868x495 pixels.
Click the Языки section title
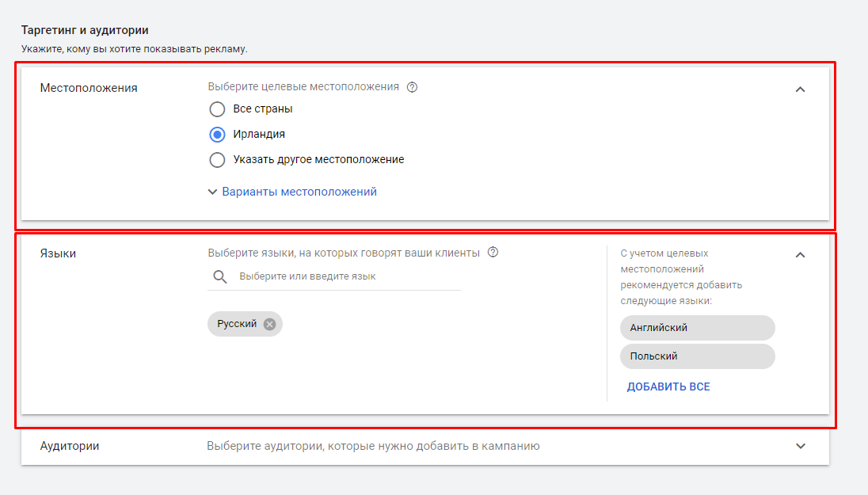pyautogui.click(x=58, y=253)
